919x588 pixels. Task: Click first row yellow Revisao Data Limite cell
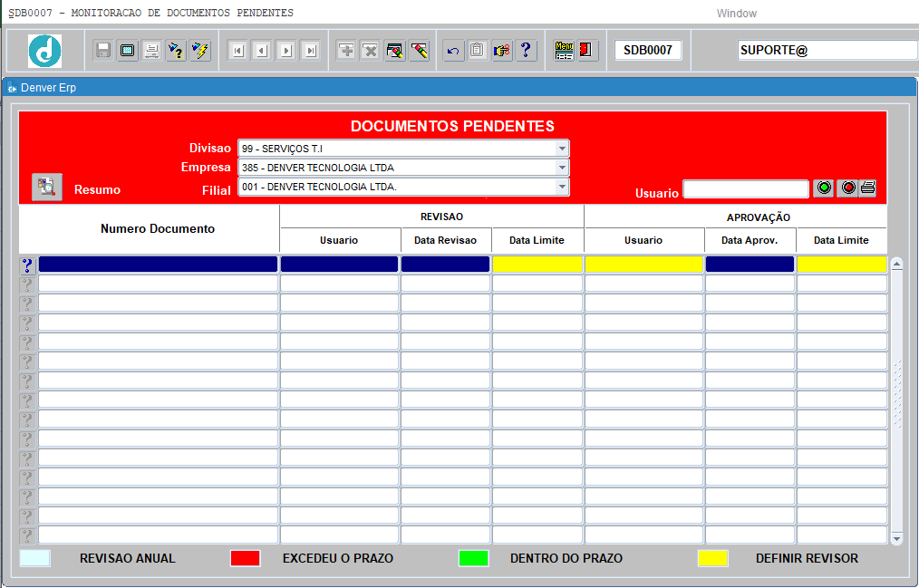(x=537, y=265)
